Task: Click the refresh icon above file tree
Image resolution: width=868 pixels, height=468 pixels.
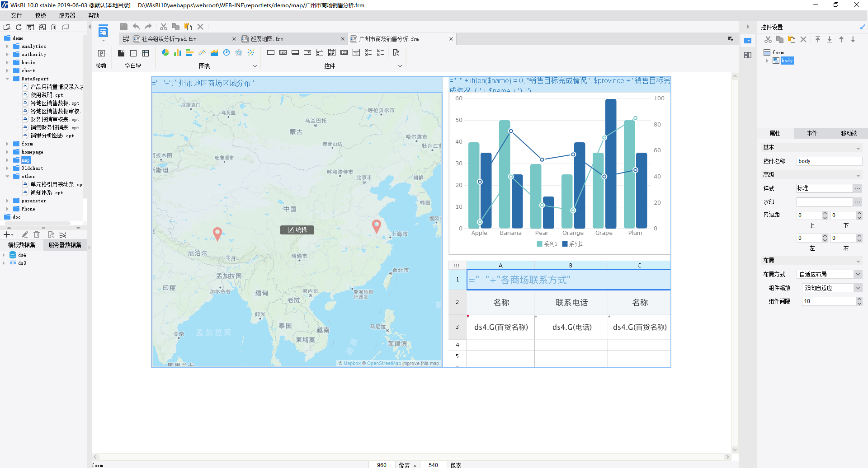Action: pos(19,27)
